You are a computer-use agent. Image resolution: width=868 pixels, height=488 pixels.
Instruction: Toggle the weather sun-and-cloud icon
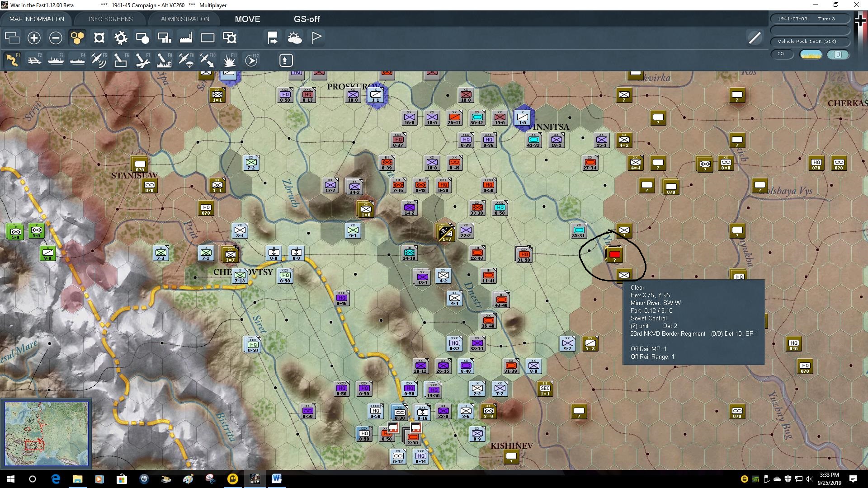(x=294, y=38)
